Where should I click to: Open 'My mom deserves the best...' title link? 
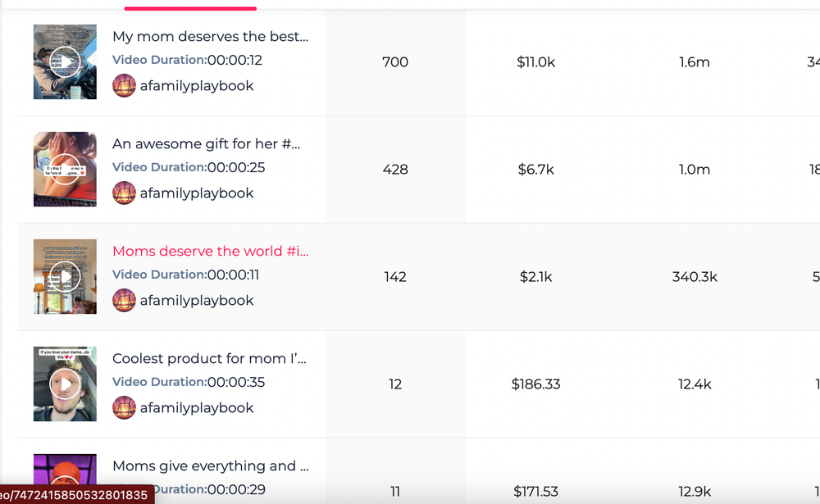pyautogui.click(x=210, y=37)
